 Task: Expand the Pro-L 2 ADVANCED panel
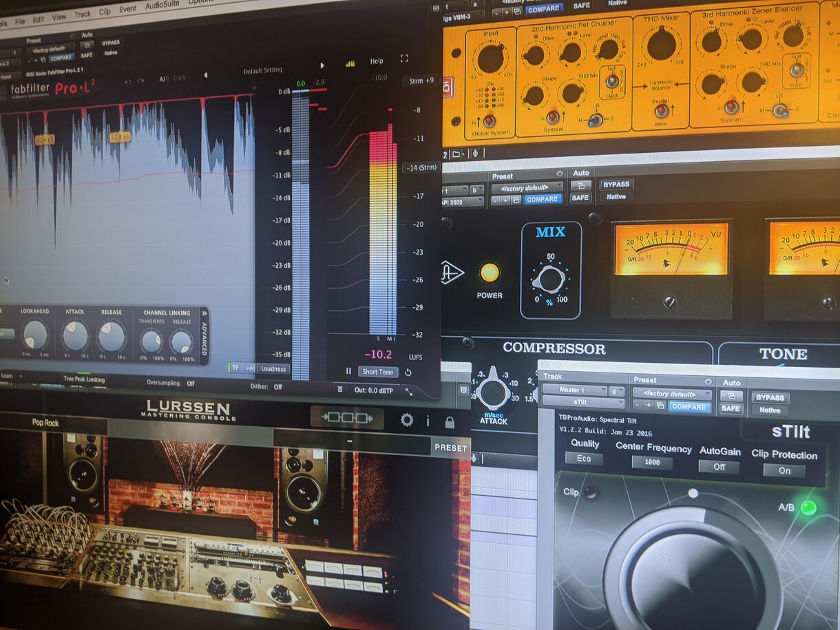click(x=204, y=337)
